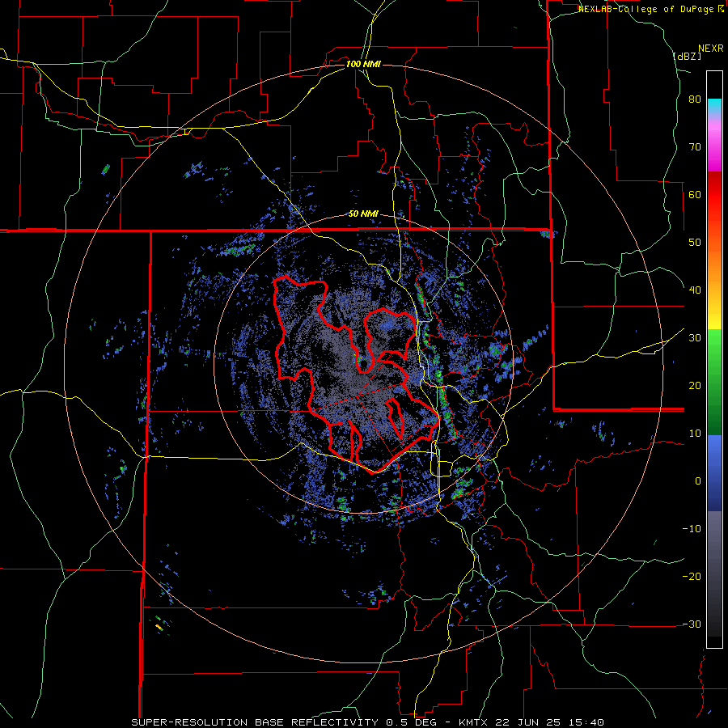
Task: Click the 100 NMI range ring label
Action: [x=363, y=64]
